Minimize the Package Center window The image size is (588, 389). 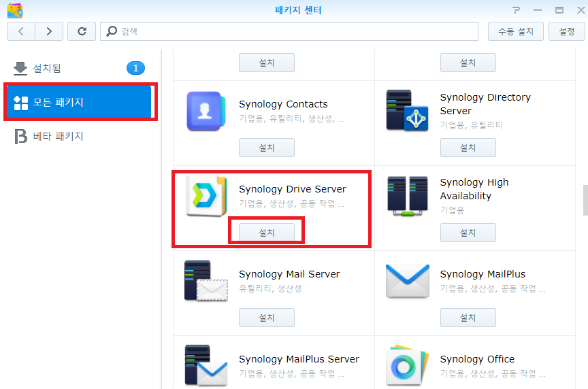pyautogui.click(x=538, y=10)
